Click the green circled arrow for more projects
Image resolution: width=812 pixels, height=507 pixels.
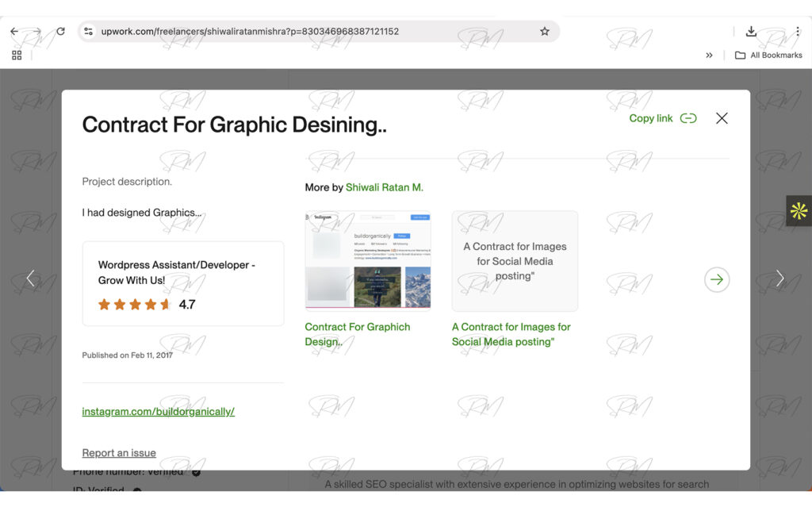coord(717,279)
